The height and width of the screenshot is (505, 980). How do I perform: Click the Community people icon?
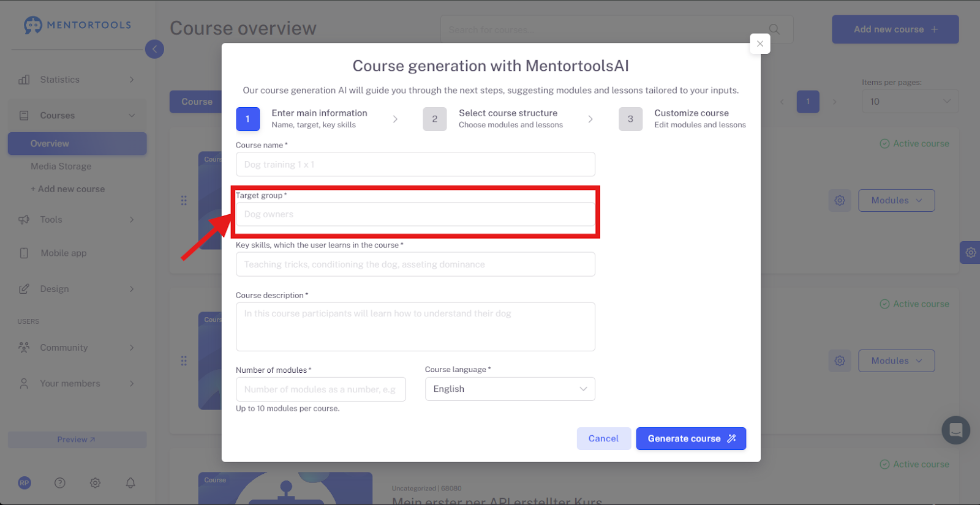24,348
